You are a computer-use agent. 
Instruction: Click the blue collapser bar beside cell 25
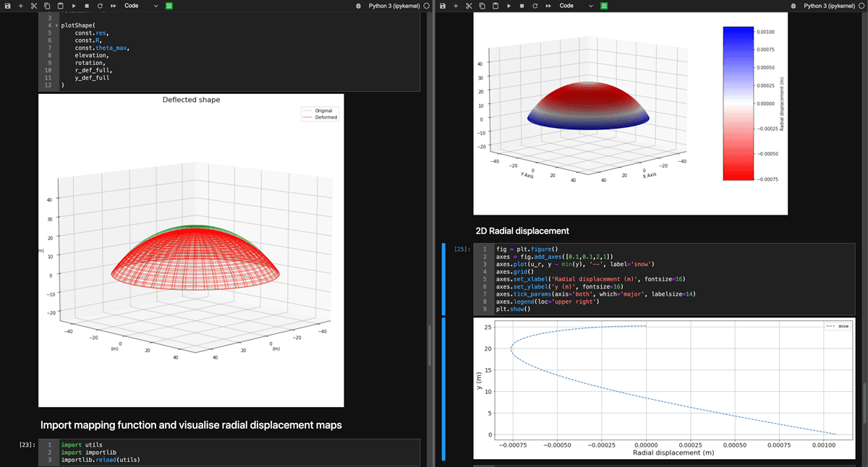pyautogui.click(x=443, y=278)
